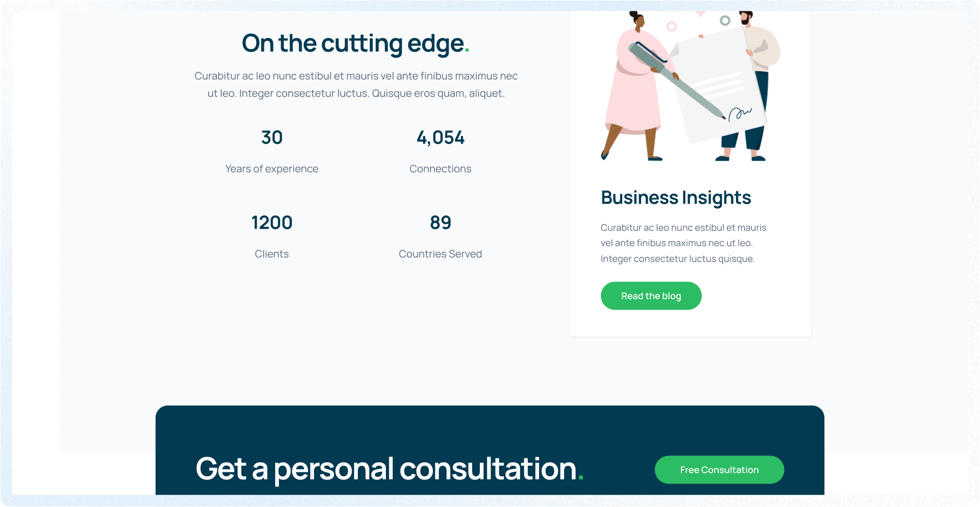Click the number 30 statistic
This screenshot has width=980, height=507.
pyautogui.click(x=272, y=137)
